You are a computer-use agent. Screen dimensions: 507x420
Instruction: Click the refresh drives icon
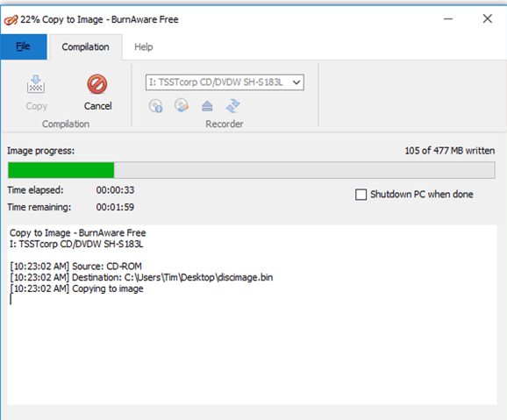[x=232, y=106]
